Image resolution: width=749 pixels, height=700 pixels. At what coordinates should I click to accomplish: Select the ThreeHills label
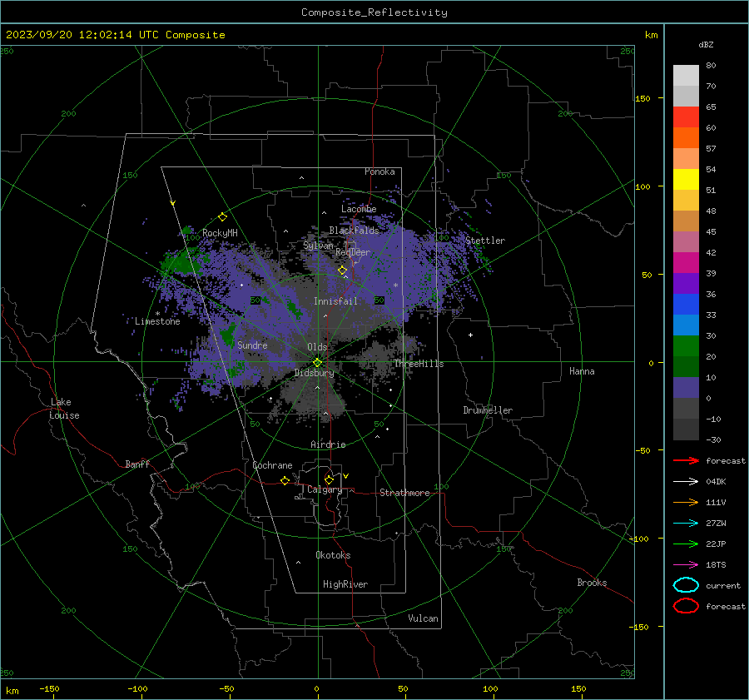tap(419, 364)
